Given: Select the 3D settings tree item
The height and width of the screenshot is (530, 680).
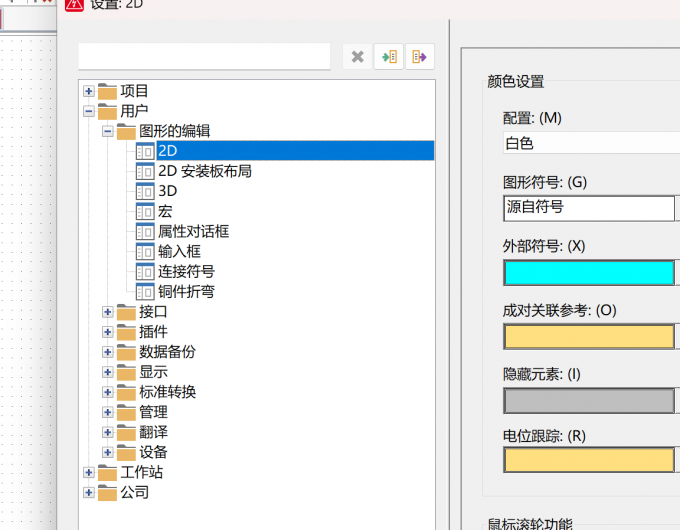Looking at the screenshot, I should [167, 191].
